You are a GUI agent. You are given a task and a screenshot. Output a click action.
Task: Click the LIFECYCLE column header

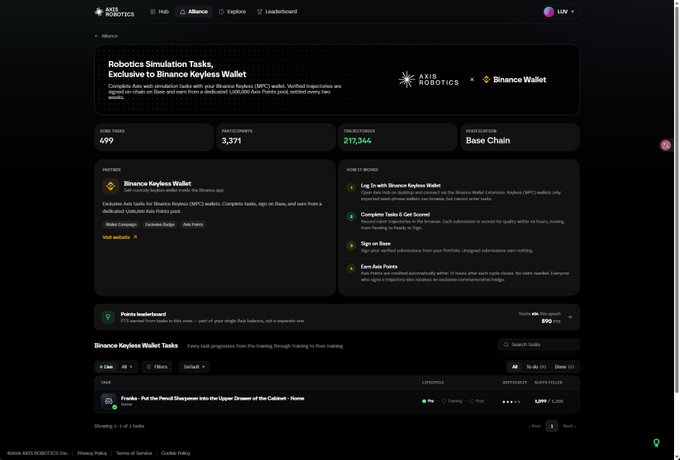pyautogui.click(x=433, y=382)
